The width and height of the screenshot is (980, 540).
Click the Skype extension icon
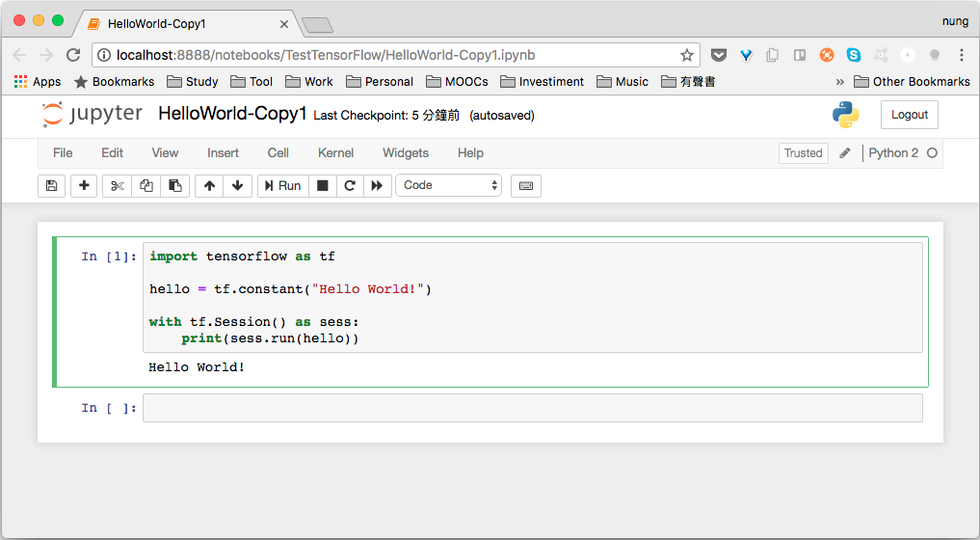pos(854,55)
